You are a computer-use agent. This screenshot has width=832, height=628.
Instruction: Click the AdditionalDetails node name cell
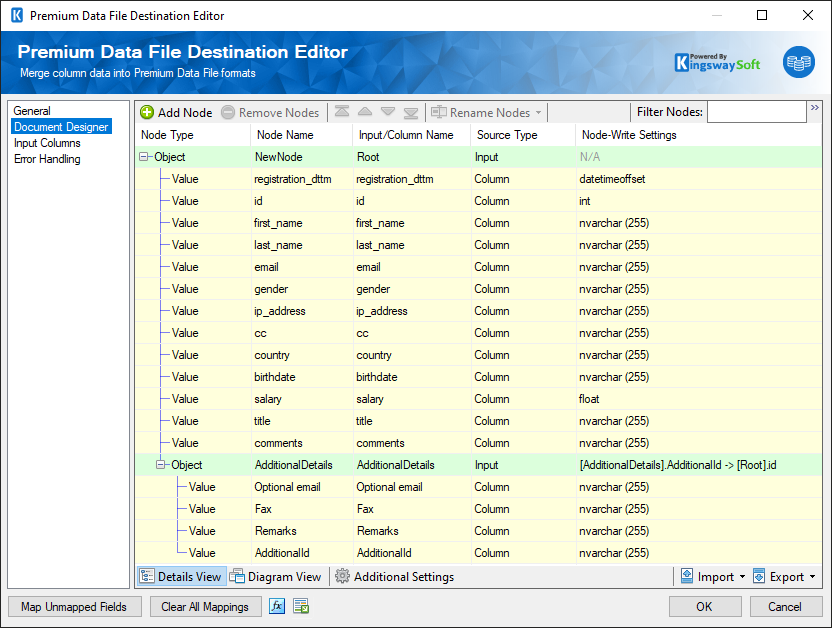[301, 465]
